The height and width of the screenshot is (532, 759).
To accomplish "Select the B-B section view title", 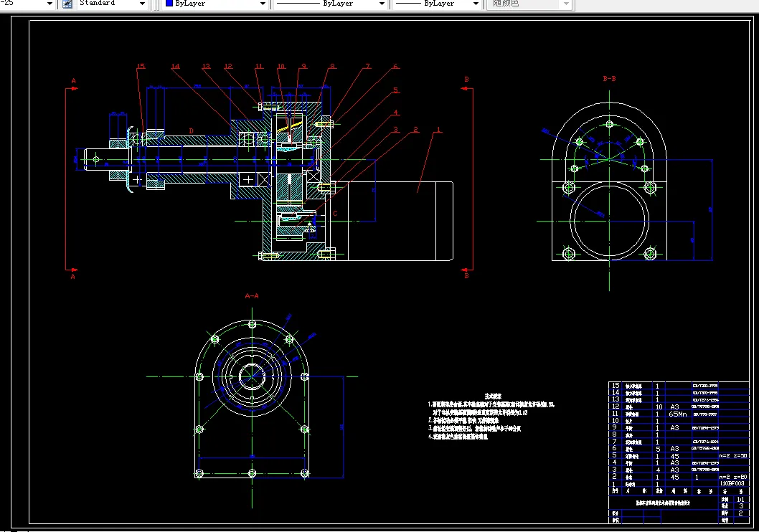I will point(610,78).
